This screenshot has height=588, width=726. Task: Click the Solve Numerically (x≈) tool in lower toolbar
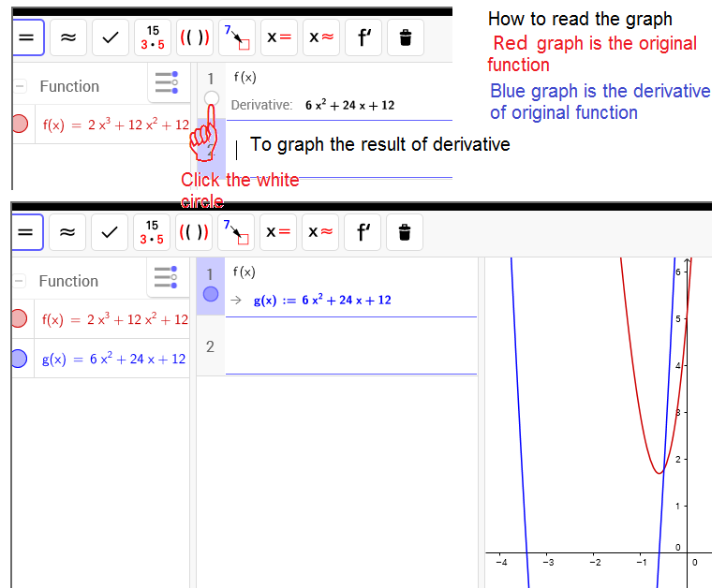point(321,232)
